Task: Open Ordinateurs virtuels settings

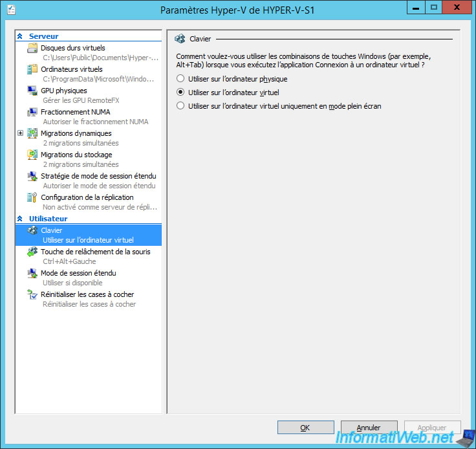Action: tap(72, 69)
